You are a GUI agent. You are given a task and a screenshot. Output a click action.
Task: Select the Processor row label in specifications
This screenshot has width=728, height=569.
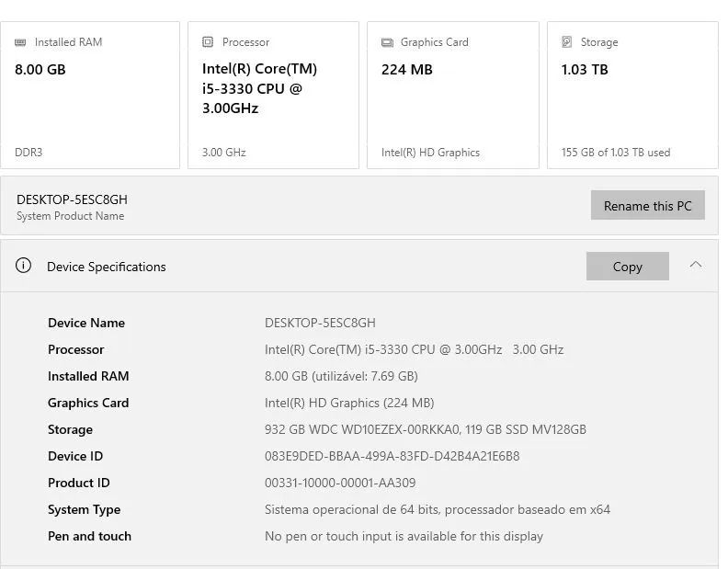pos(75,349)
